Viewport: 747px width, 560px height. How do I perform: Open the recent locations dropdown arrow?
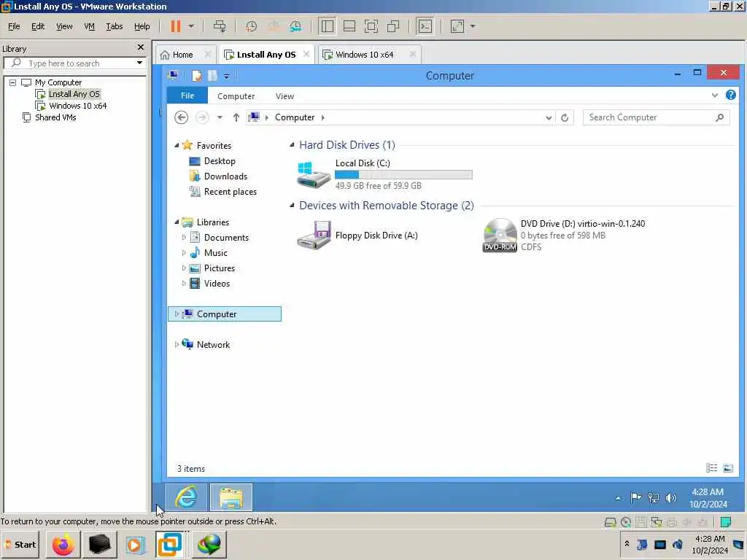(220, 117)
